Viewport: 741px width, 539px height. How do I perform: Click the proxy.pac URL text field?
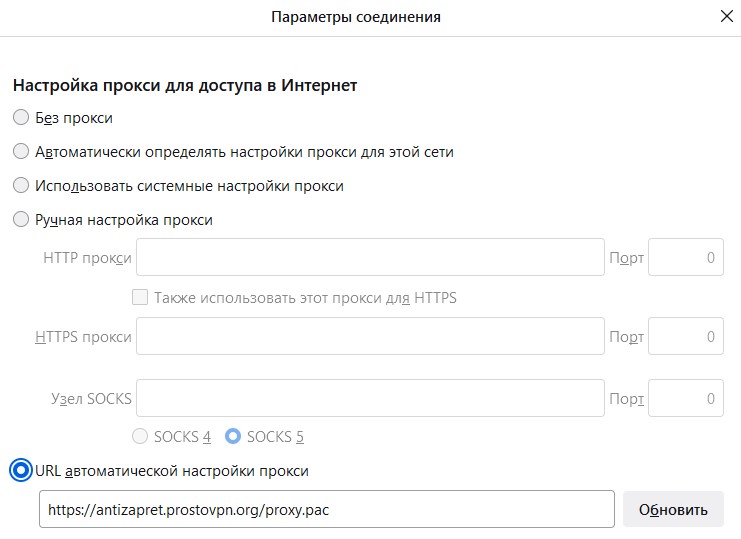(326, 509)
